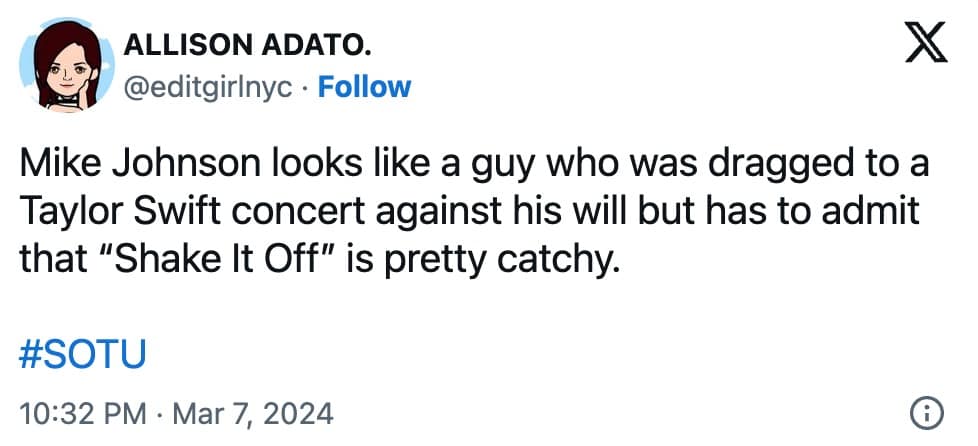This screenshot has height=446, width=978.
Task: Open the tweet info circle icon
Action: point(926,412)
